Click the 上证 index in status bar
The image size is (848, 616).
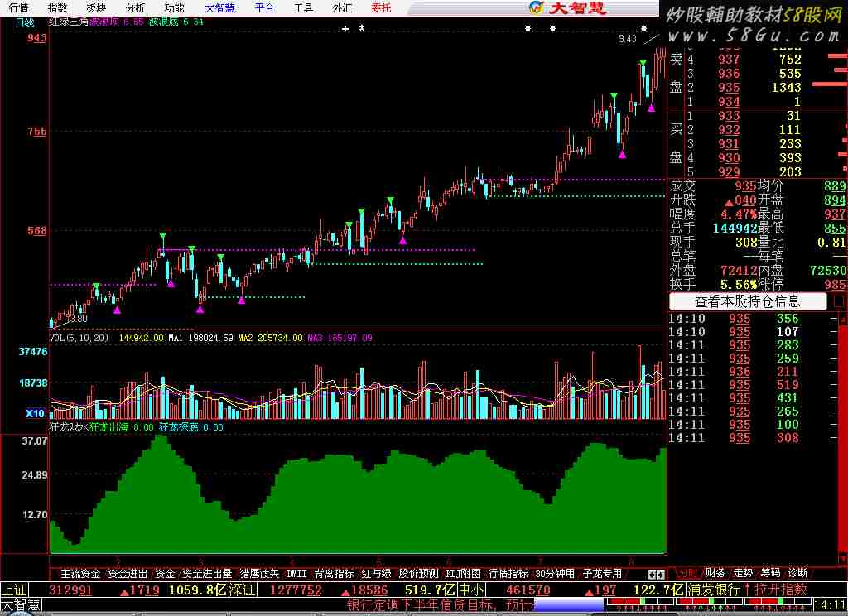tap(14, 590)
